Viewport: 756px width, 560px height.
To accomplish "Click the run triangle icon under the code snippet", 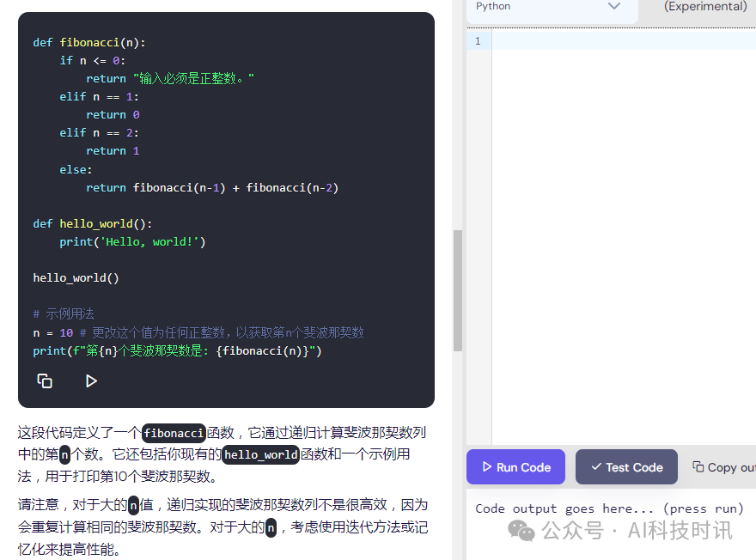I will (91, 380).
